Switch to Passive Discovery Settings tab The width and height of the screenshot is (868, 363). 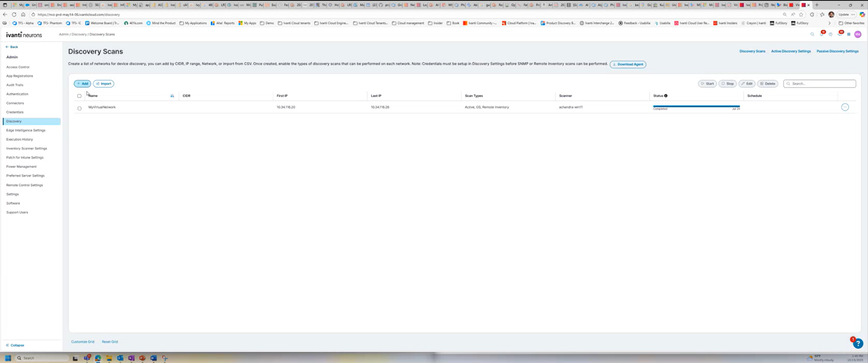click(x=837, y=51)
